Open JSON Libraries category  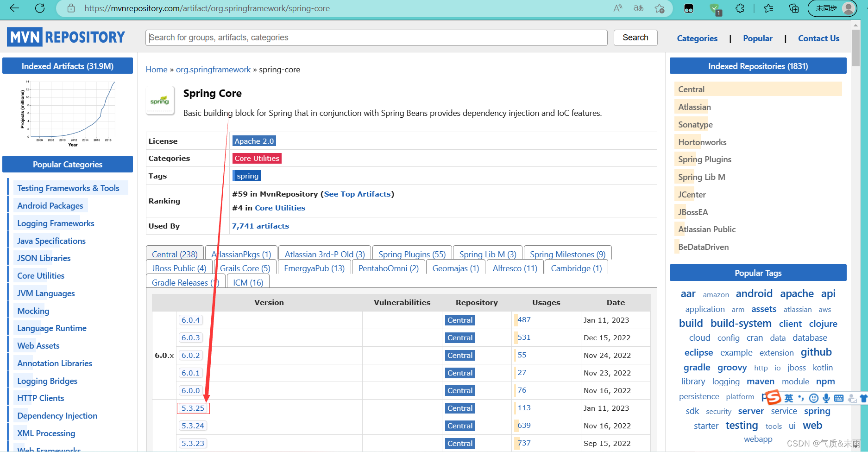44,258
